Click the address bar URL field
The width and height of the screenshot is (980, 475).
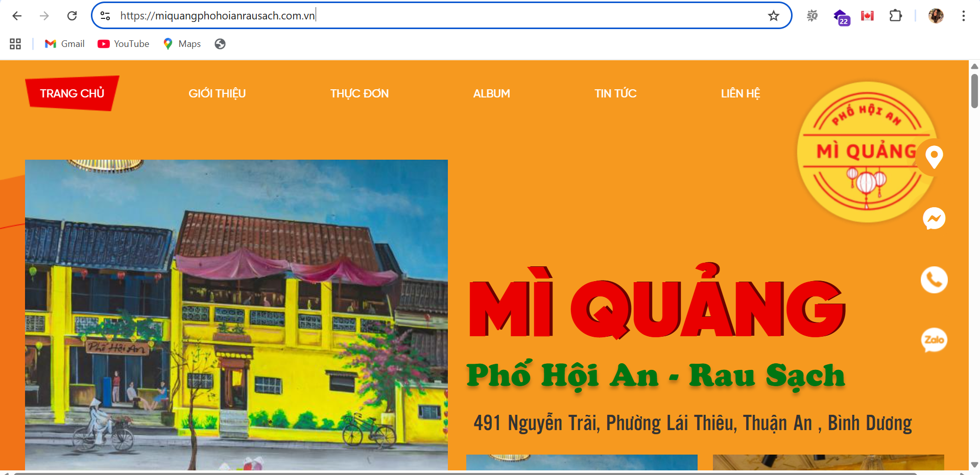pos(409,16)
